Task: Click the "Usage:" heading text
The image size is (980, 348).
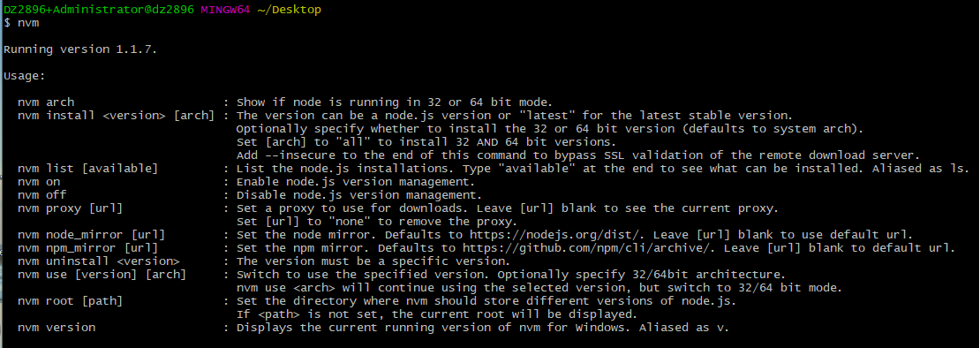Action: pyautogui.click(x=25, y=76)
